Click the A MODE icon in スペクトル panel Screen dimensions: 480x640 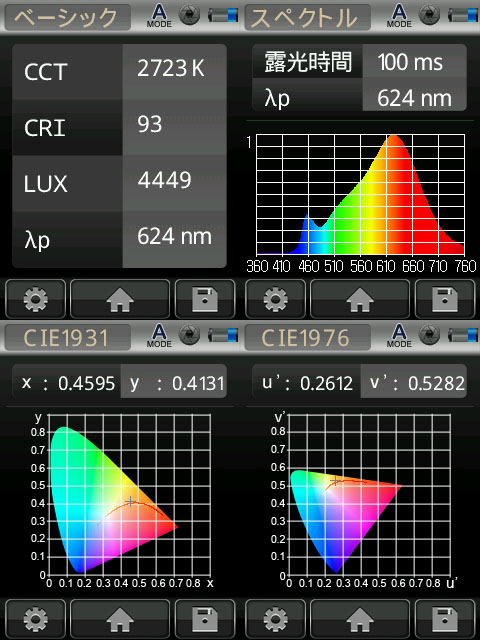pyautogui.click(x=399, y=16)
